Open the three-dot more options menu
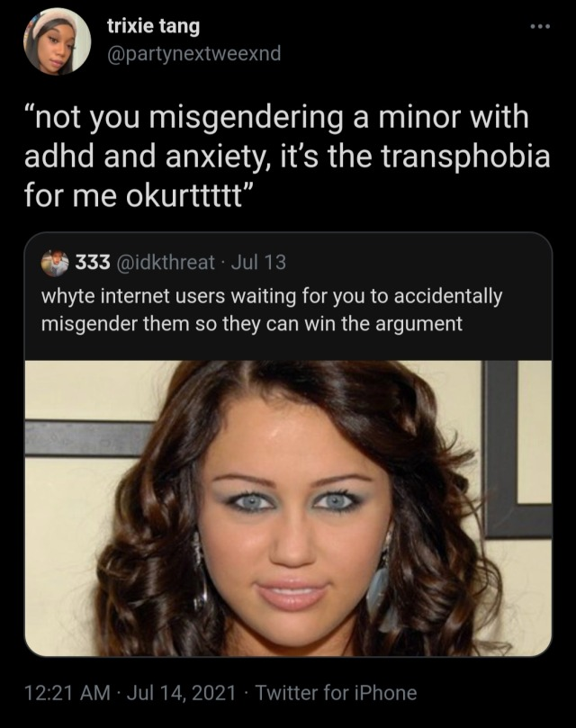This screenshot has height=728, width=576. pyautogui.click(x=541, y=26)
